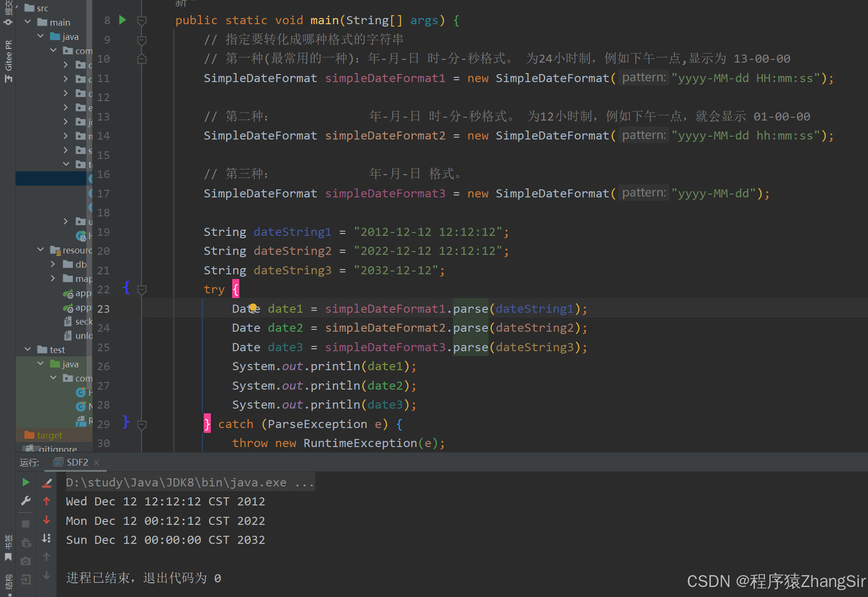The width and height of the screenshot is (868, 597).
Task: Collapse the java folder under main
Action: tap(41, 36)
